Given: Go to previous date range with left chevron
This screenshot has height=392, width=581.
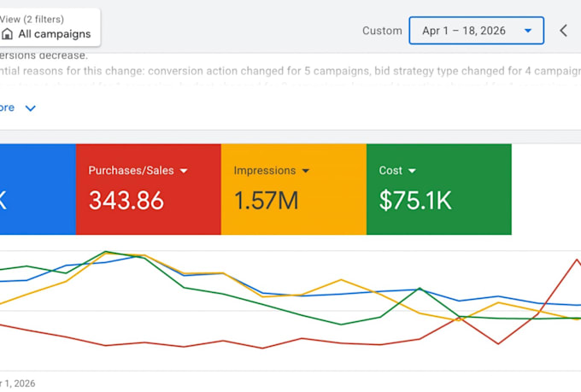Looking at the screenshot, I should click(x=564, y=31).
